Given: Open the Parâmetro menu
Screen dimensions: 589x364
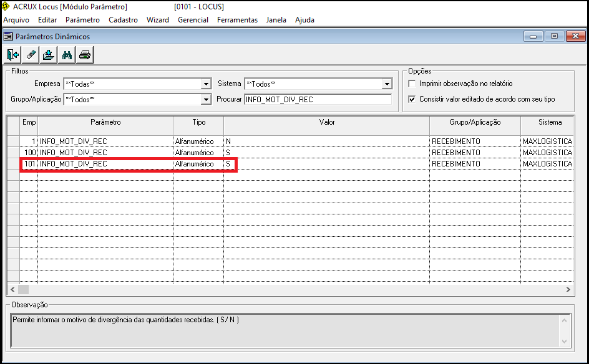Looking at the screenshot, I should point(82,20).
